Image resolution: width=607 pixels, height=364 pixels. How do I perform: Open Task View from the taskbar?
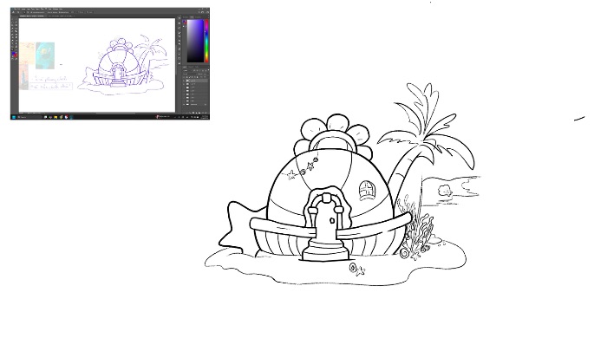pyautogui.click(x=45, y=117)
